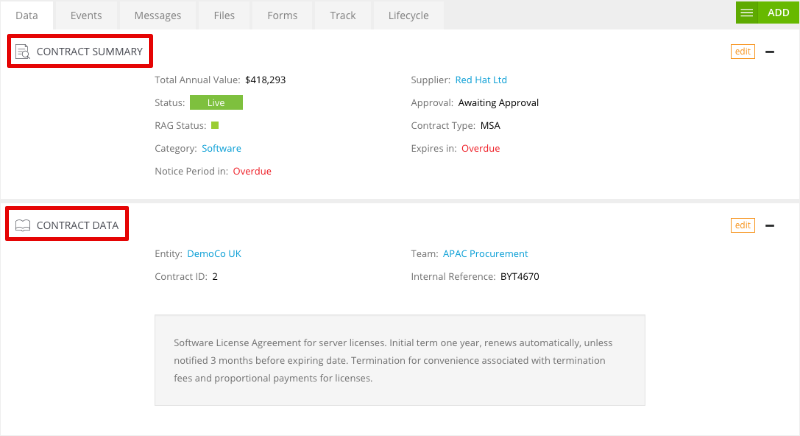The height and width of the screenshot is (436, 800).
Task: Select the Contract Summary document icon
Action: pos(22,52)
